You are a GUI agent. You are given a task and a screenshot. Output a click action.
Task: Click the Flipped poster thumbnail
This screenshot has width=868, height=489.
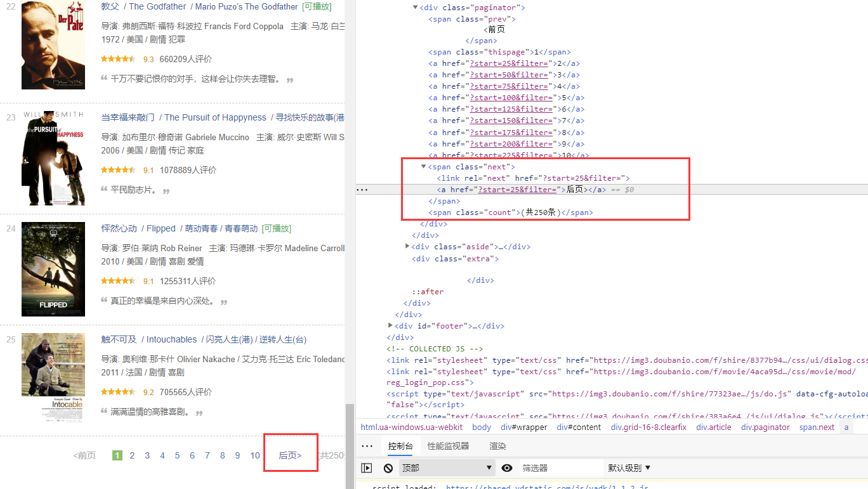(53, 269)
